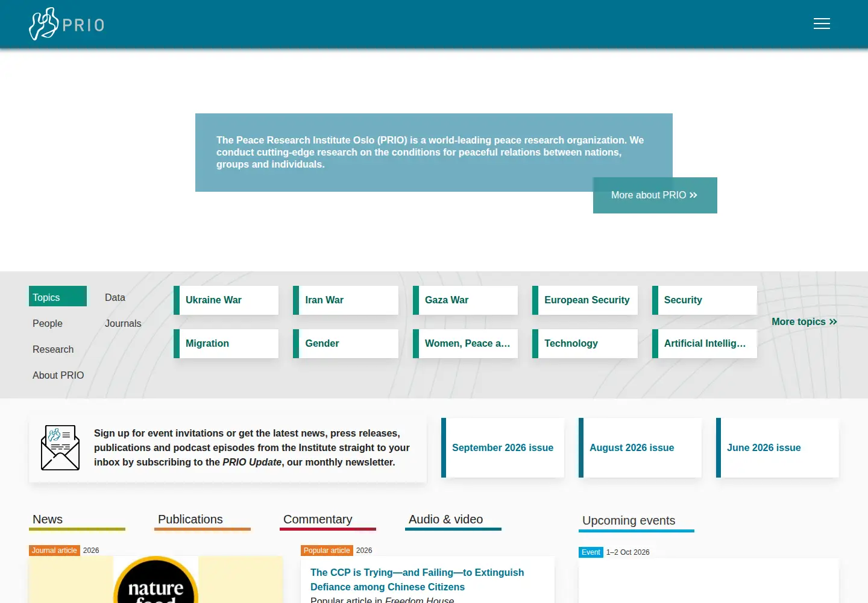Open the Ukraine War topic

[226, 300]
